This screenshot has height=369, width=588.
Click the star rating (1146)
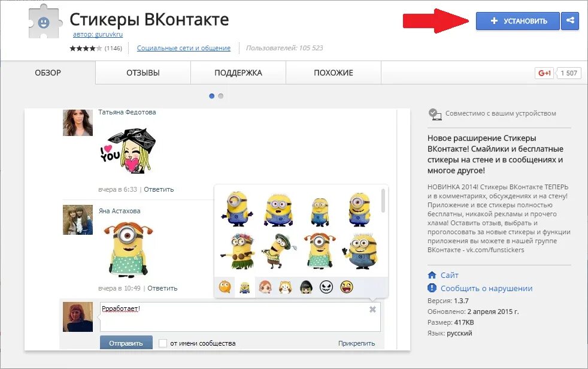click(x=96, y=48)
